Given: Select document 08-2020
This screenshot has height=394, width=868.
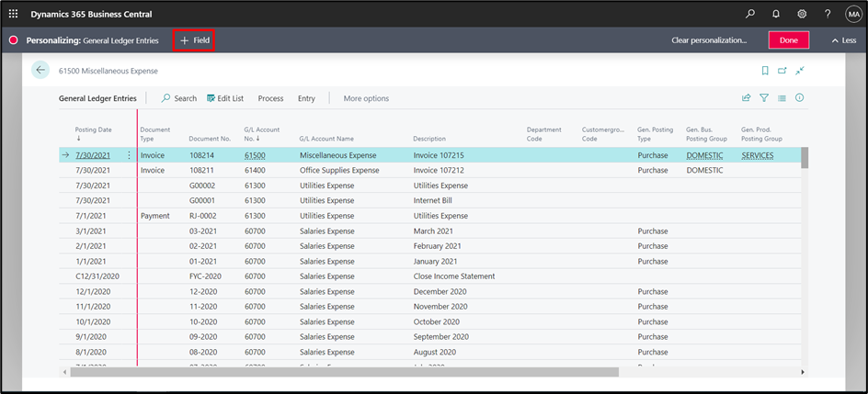Looking at the screenshot, I should point(202,352).
